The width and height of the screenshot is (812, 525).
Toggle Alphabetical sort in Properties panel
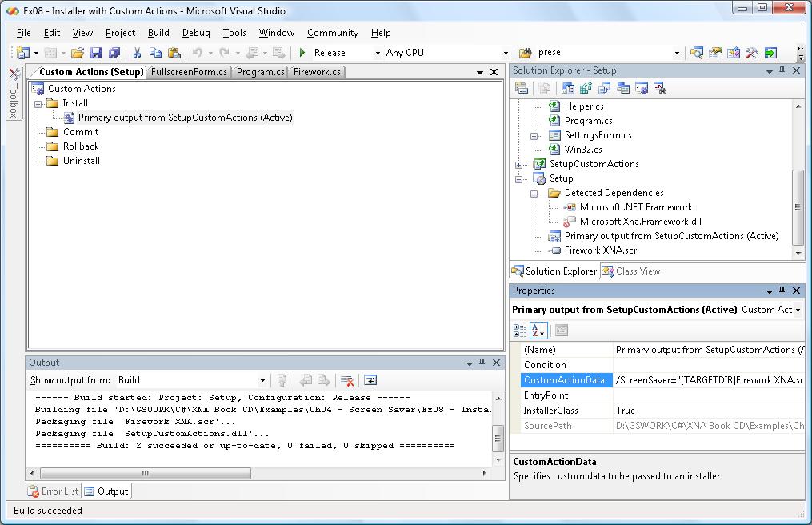pos(538,330)
